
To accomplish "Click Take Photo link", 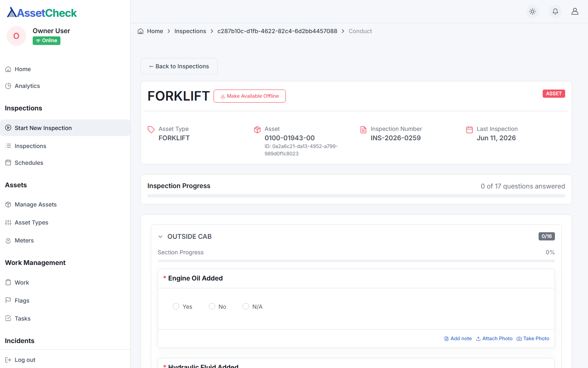I will click(x=533, y=339).
